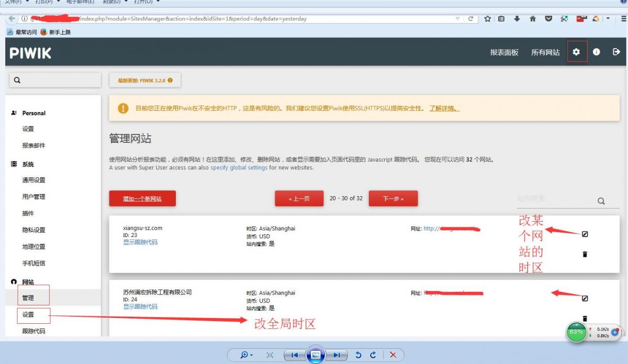
Task: Go back with the browser back arrow
Action: tap(12, 19)
